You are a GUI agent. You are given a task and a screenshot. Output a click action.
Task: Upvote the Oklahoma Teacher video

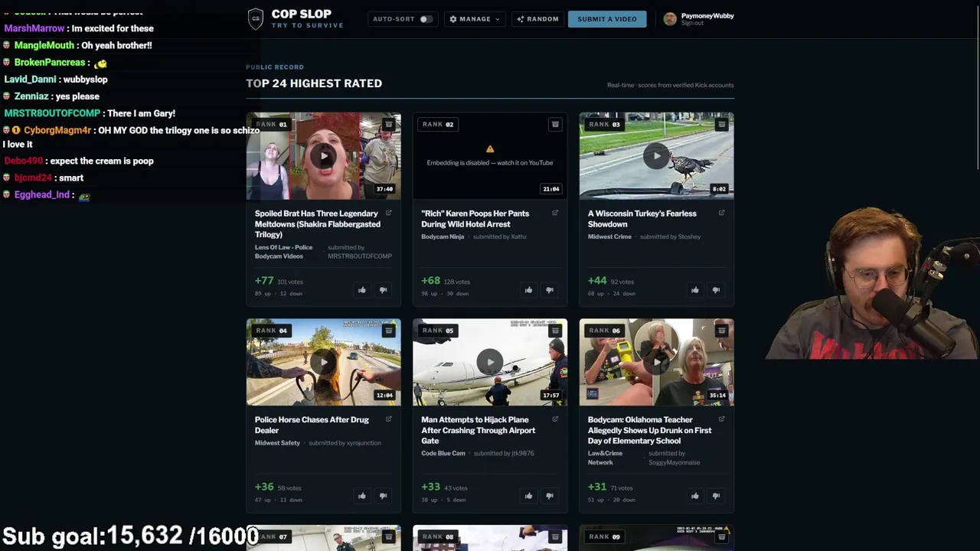pos(694,496)
